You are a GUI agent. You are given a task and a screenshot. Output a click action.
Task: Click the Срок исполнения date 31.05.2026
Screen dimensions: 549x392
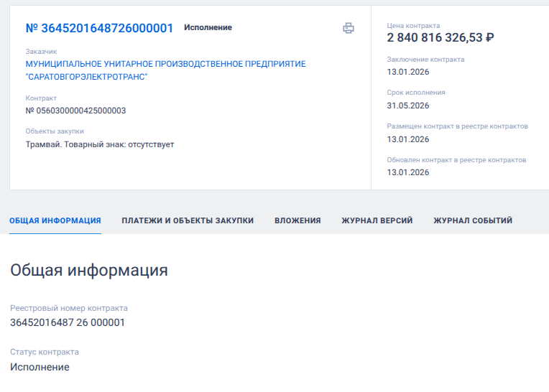point(407,106)
